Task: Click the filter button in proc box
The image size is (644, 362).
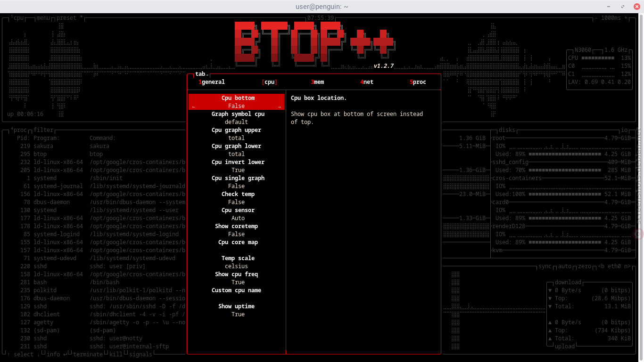Action: (x=43, y=130)
